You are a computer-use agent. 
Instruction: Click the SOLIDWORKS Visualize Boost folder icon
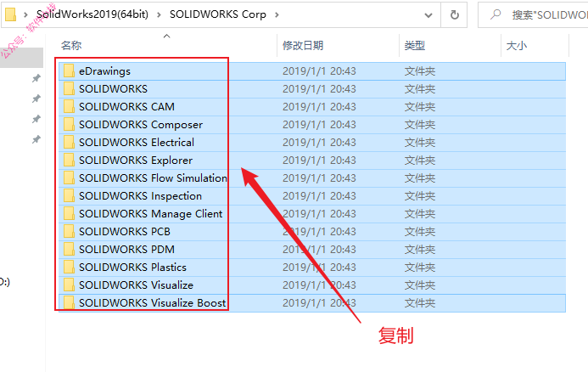coord(69,302)
